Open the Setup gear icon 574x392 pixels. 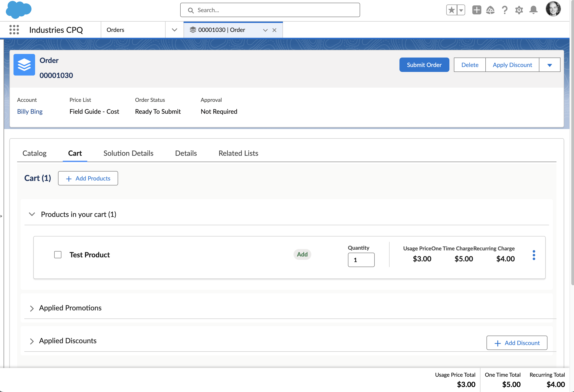coord(519,10)
